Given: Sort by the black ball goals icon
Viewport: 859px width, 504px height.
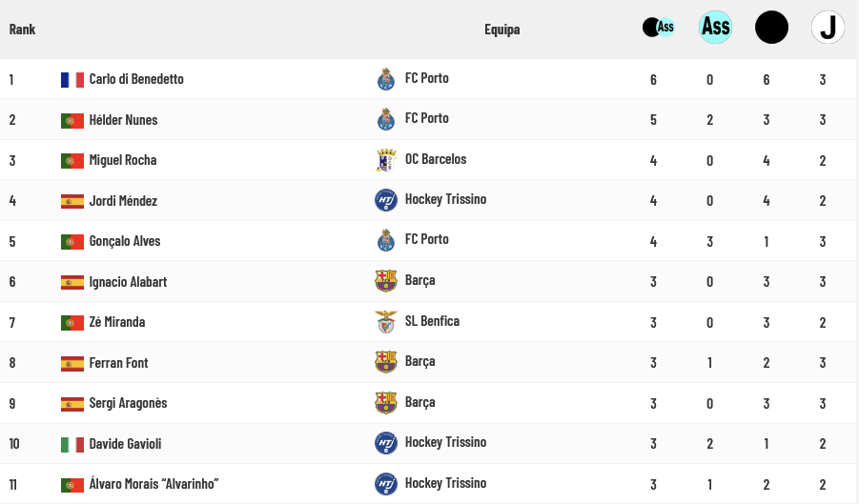Looking at the screenshot, I should click(771, 28).
